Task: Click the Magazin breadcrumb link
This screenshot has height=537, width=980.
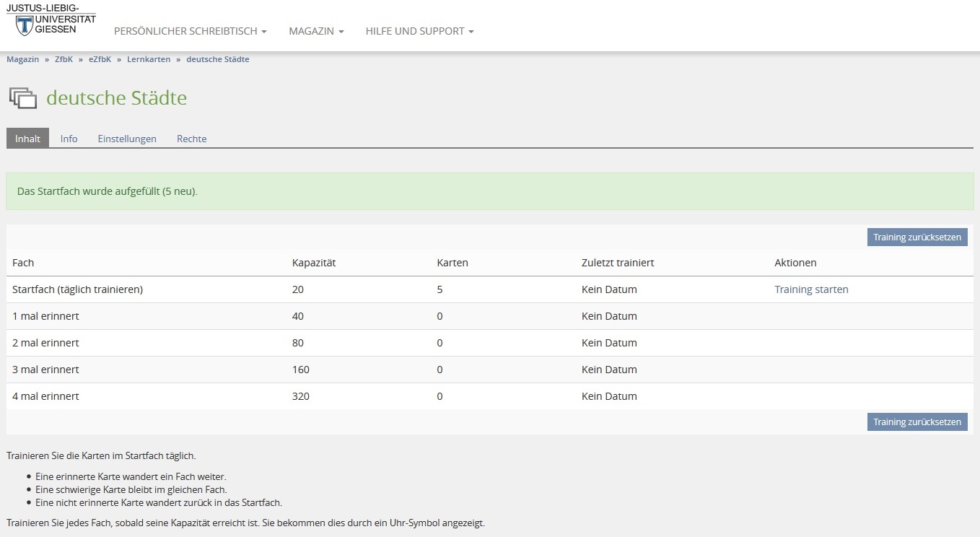Action: click(x=23, y=59)
